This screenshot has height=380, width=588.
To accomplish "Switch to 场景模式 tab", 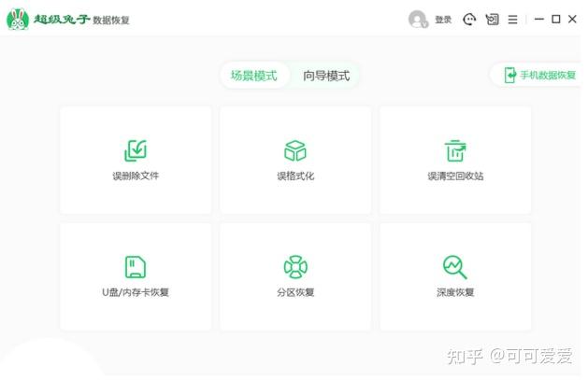I will click(254, 76).
